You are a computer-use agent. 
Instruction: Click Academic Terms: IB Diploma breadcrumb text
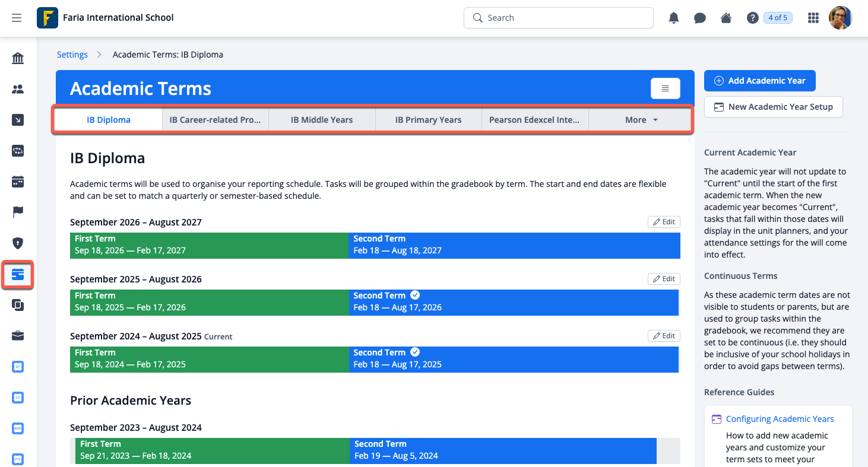click(168, 55)
